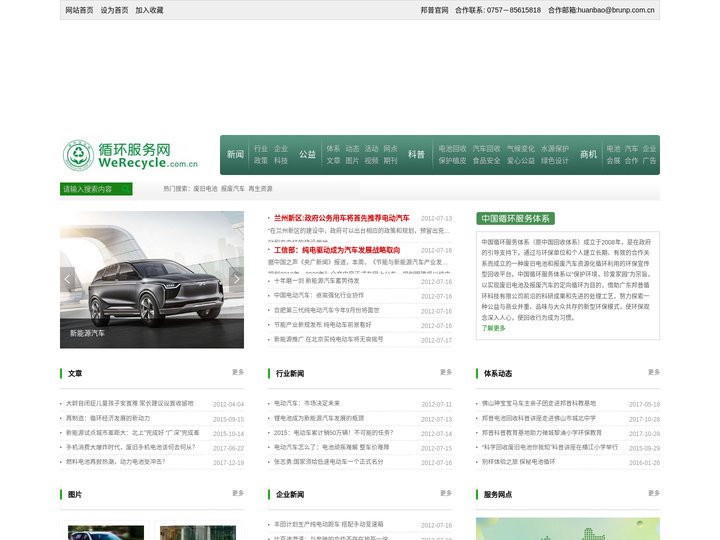Open the 公益 main navigation item
The image size is (720, 540).
coord(307,154)
